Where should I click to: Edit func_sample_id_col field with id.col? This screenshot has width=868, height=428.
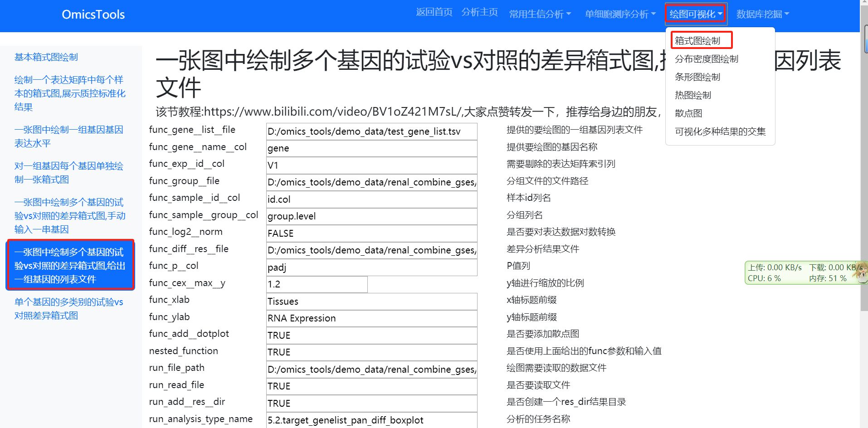tap(371, 199)
